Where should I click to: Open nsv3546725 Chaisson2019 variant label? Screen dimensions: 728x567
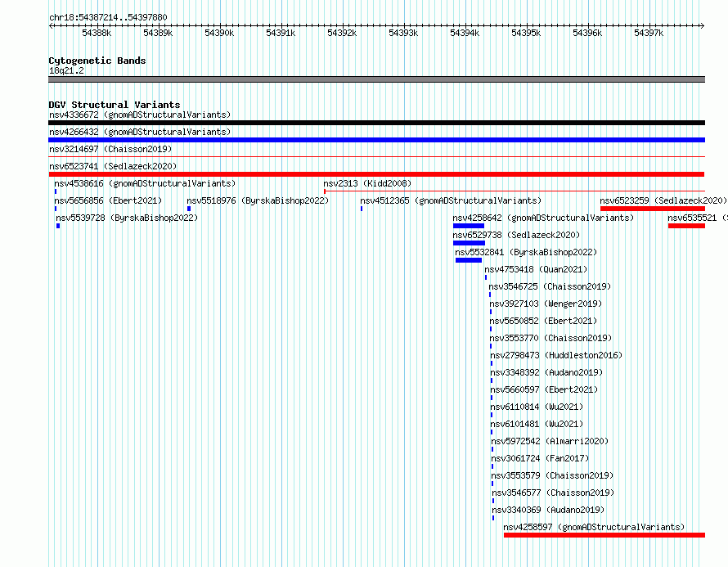(x=550, y=286)
